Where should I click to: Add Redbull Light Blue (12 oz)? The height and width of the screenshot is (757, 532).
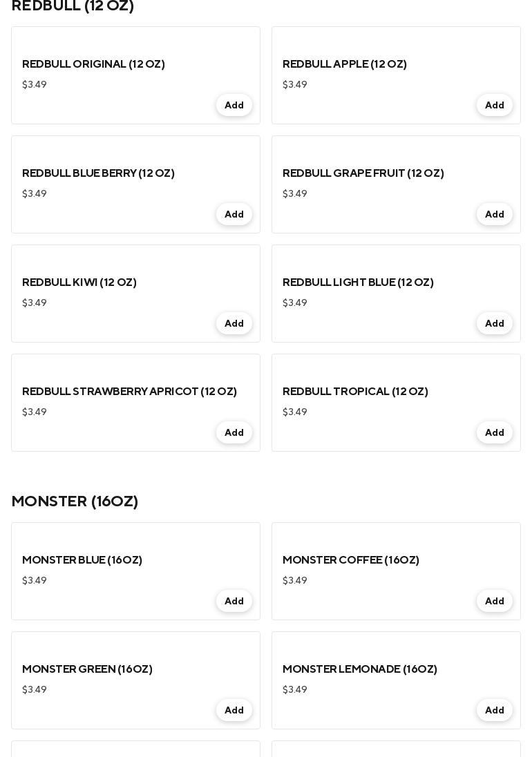[494, 323]
